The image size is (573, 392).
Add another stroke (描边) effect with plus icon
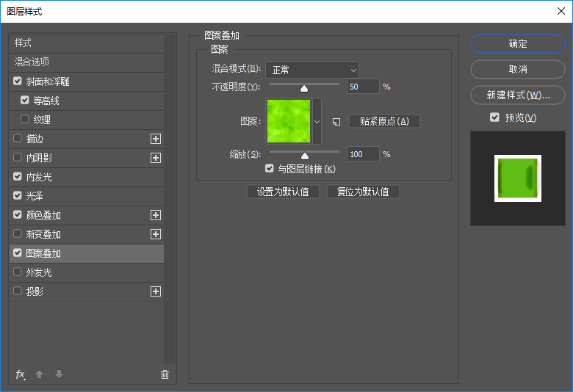(x=156, y=139)
